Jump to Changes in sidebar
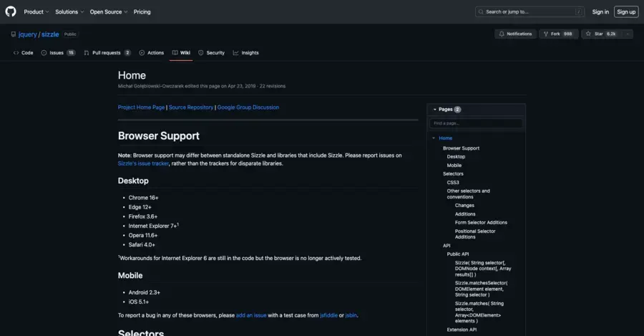Screen dimensions: 644x336 464,206
